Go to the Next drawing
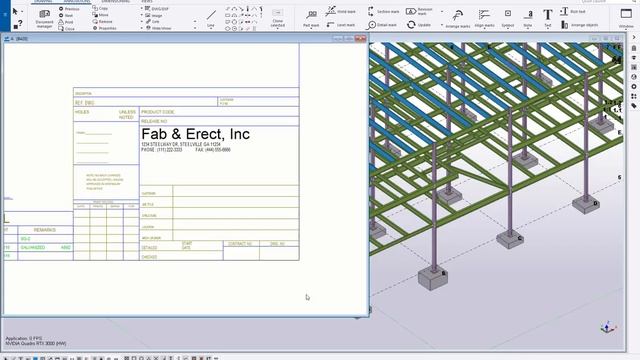Image resolution: width=640 pixels, height=360 pixels. (x=66, y=15)
